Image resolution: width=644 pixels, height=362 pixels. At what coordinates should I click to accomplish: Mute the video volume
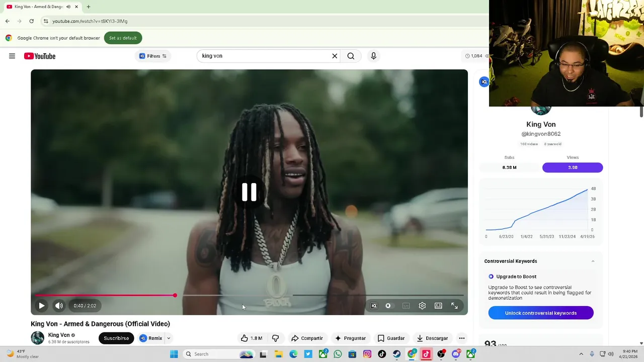click(59, 306)
